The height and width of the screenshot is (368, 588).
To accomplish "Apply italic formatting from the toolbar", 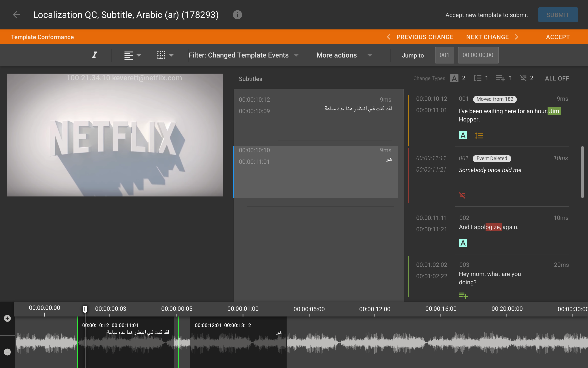I will click(x=95, y=55).
